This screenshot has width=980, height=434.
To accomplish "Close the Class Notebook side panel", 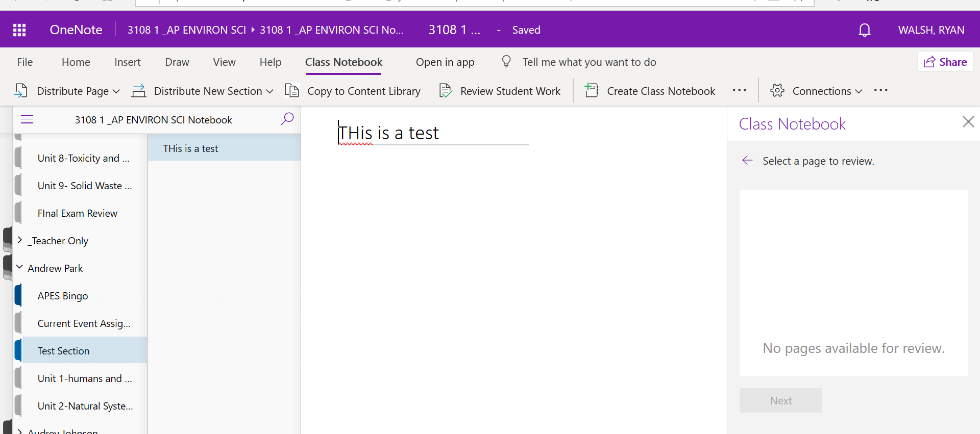I will (x=968, y=122).
